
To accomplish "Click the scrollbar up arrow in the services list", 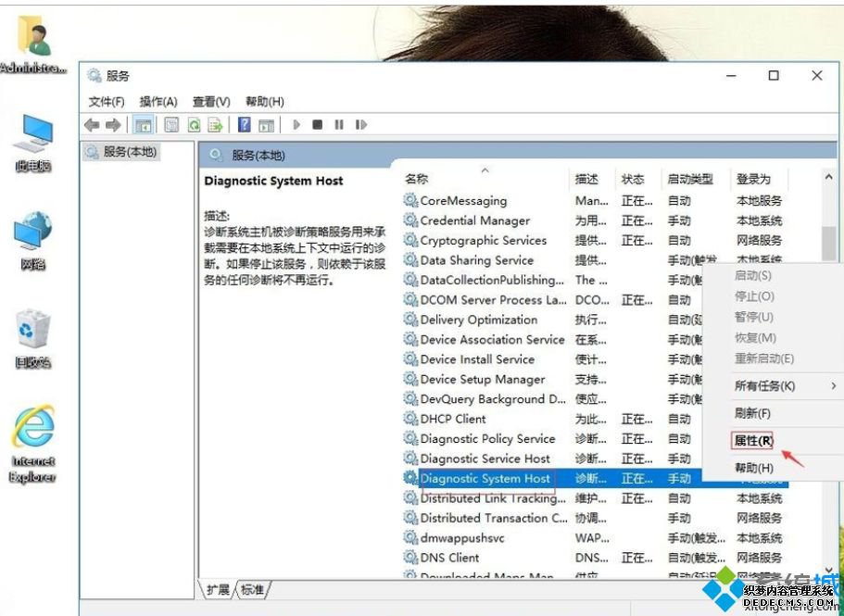I will 828,176.
